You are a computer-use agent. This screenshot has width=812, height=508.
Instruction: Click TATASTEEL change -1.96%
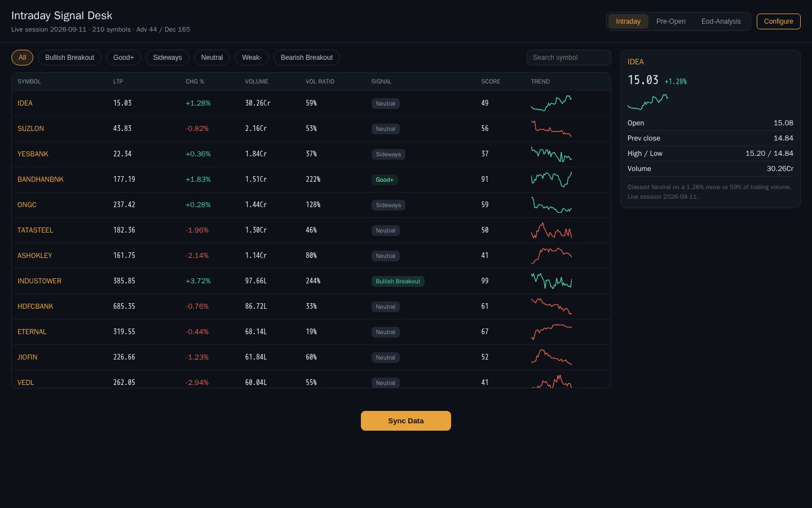197,230
